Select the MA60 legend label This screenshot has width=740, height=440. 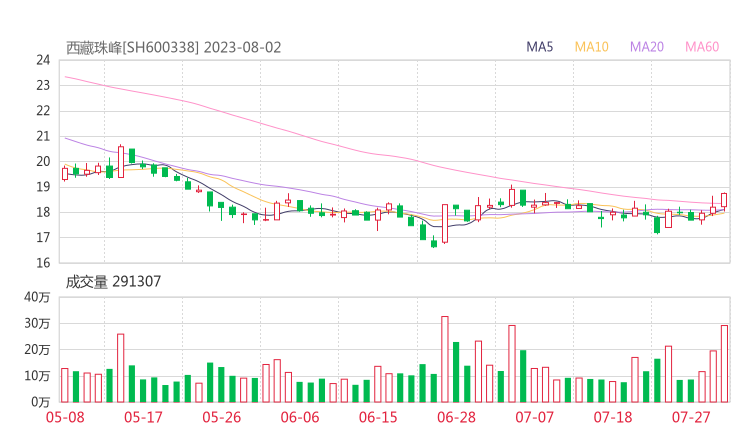click(x=702, y=47)
